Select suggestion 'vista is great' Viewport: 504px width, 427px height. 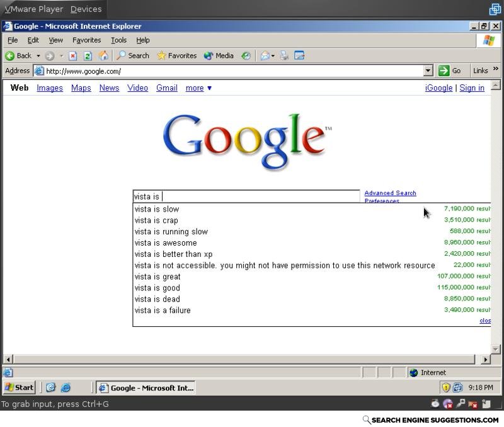pos(312,276)
